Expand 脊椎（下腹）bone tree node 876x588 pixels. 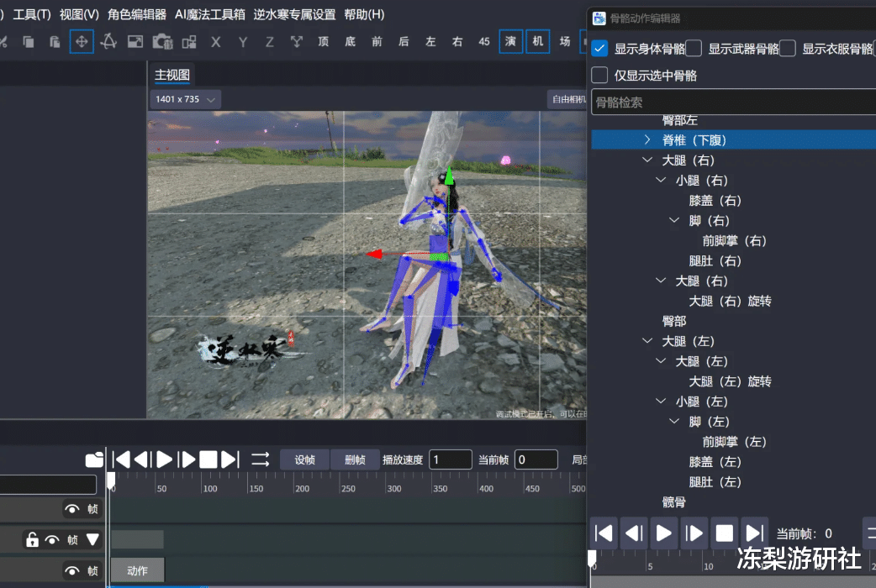tap(647, 139)
